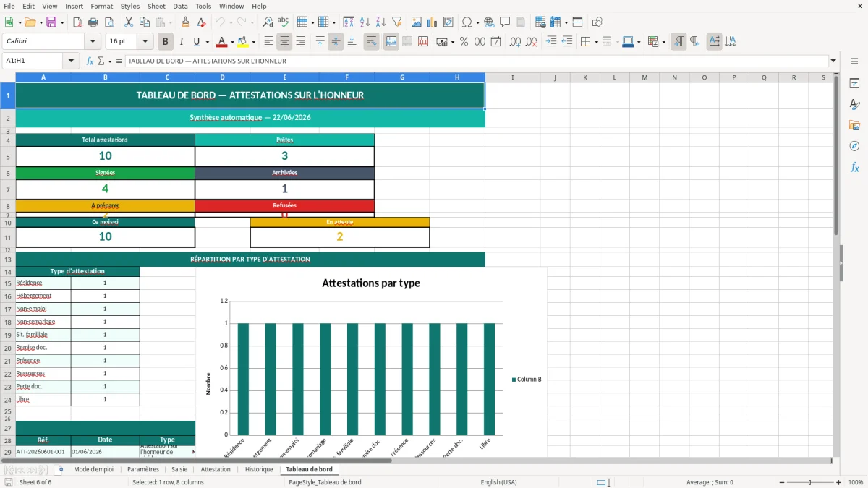This screenshot has height=488, width=868.
Task: Copy the selection with the Copy icon
Action: point(144,22)
